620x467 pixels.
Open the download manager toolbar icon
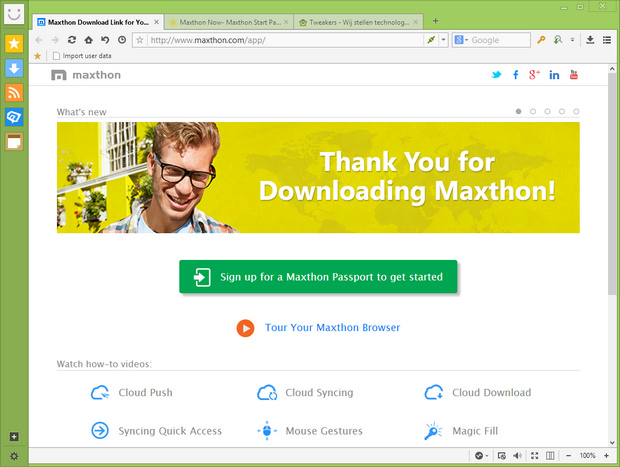(x=590, y=40)
